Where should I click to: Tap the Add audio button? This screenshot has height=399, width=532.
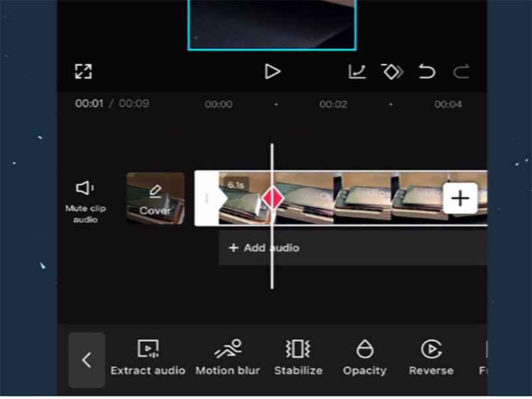pyautogui.click(x=264, y=247)
